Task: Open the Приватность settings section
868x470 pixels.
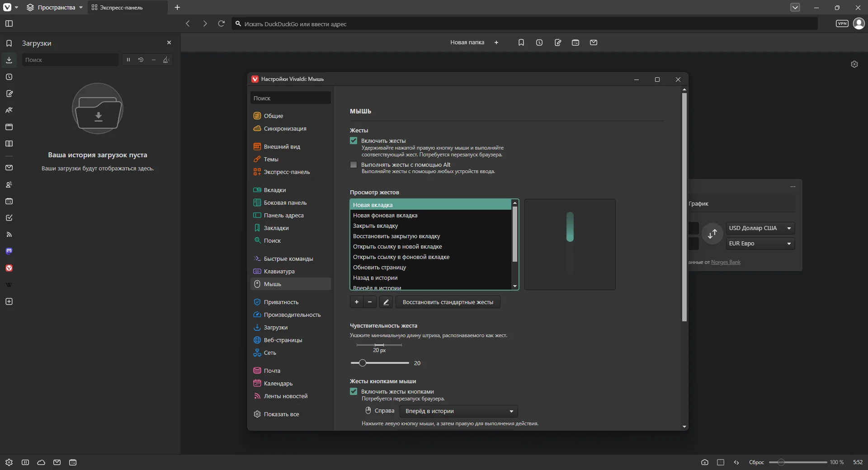Action: click(x=281, y=302)
